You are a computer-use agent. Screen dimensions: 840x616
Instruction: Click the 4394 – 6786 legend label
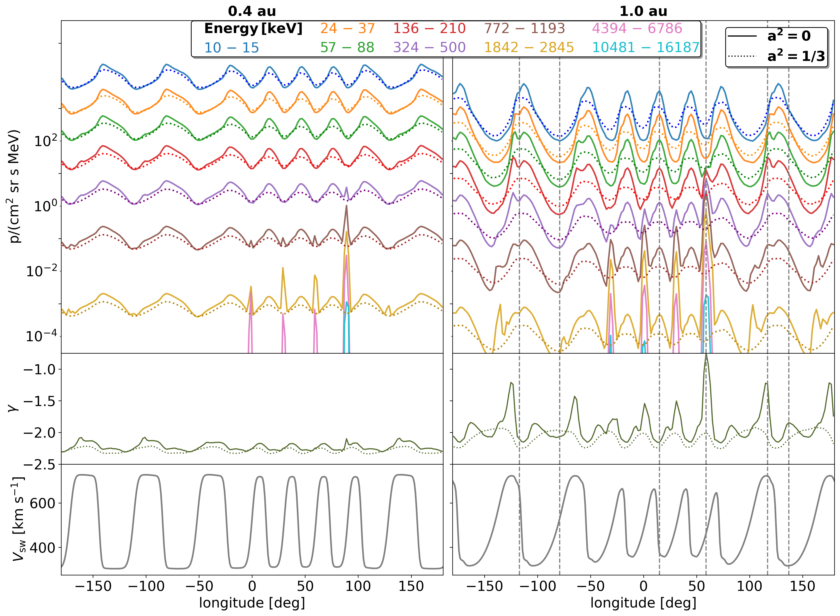tap(637, 29)
